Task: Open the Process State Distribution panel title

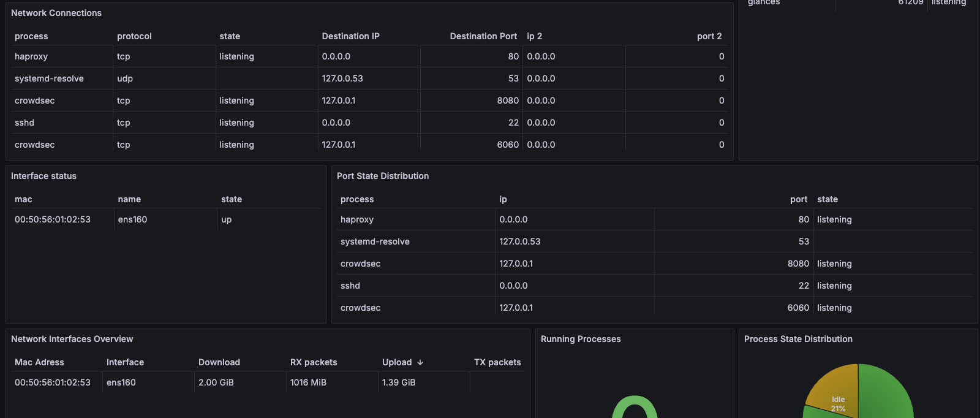Action: 798,339
